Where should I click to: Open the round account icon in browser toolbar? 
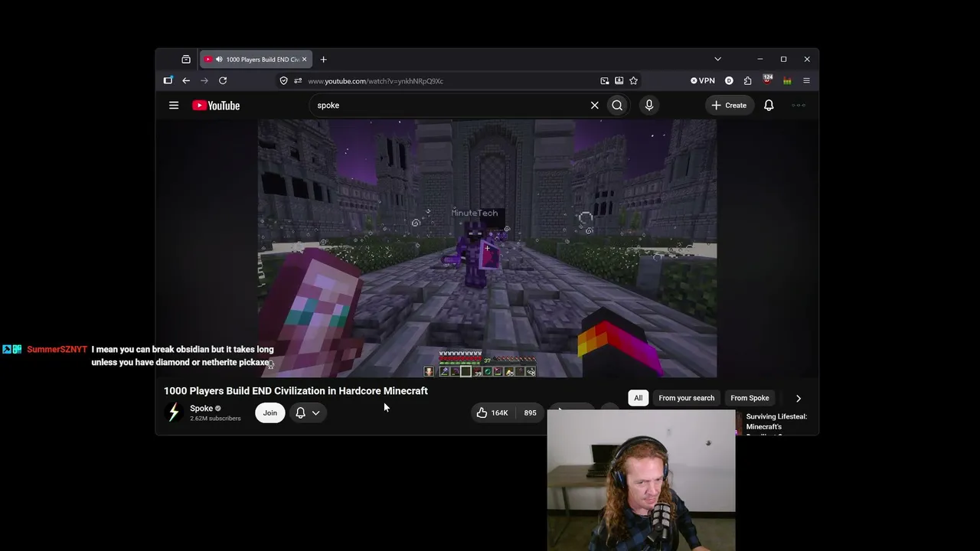(x=729, y=81)
